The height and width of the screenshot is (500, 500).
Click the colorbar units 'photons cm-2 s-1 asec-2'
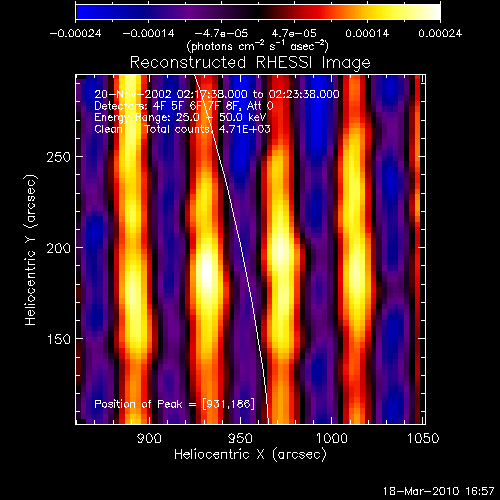click(x=257, y=46)
